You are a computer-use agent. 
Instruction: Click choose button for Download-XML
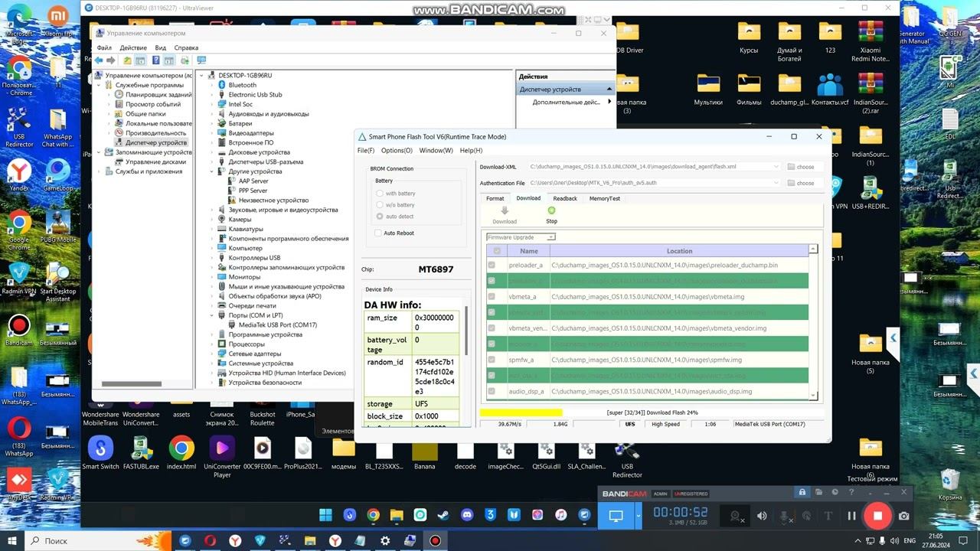pos(801,167)
